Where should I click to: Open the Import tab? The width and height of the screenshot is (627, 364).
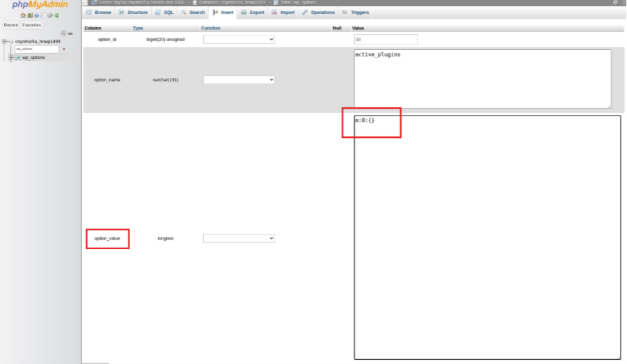[283, 13]
